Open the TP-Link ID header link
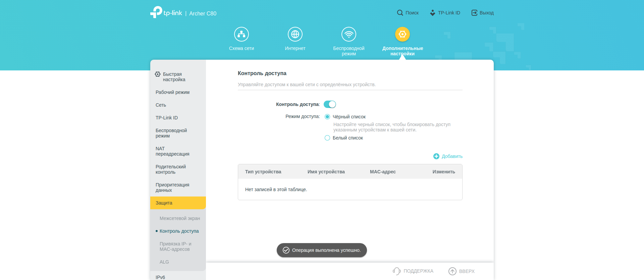 pyautogui.click(x=445, y=13)
